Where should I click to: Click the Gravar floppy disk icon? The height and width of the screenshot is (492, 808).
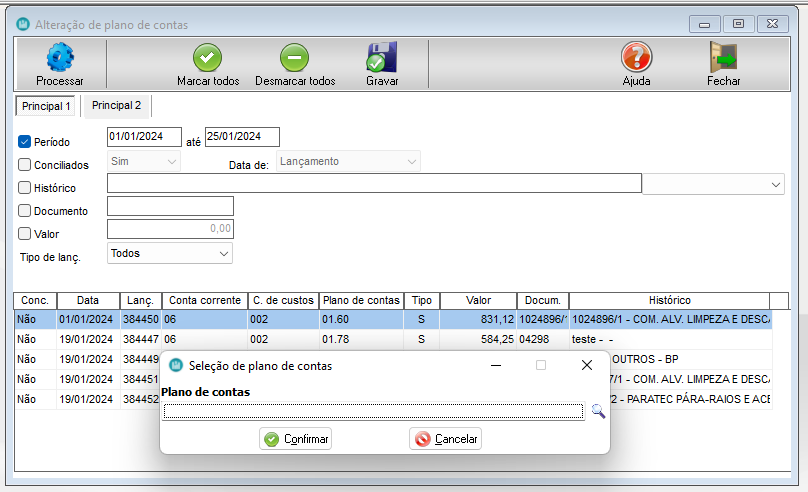tap(382, 58)
